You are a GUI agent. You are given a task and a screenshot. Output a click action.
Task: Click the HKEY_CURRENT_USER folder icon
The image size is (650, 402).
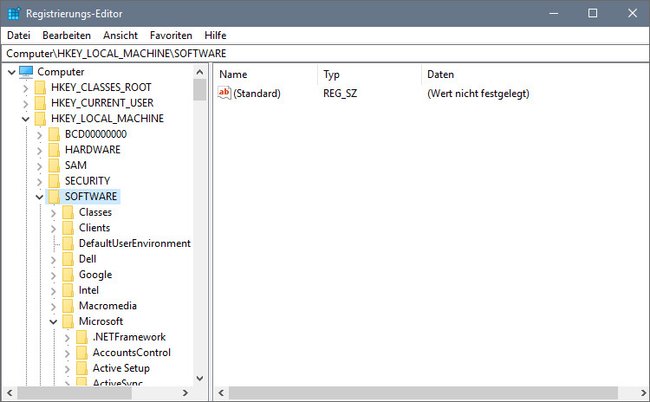coord(40,103)
